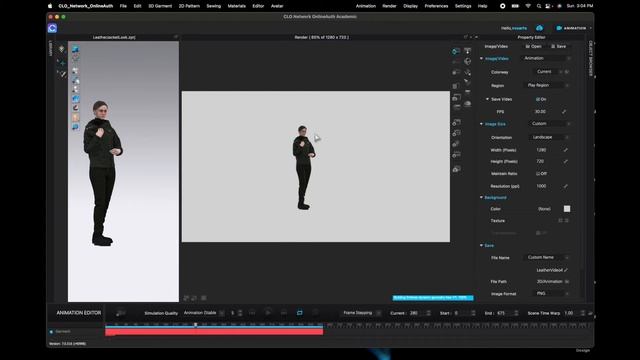Collapse the Save Video subsection
The image size is (640, 360).
pos(487,99)
